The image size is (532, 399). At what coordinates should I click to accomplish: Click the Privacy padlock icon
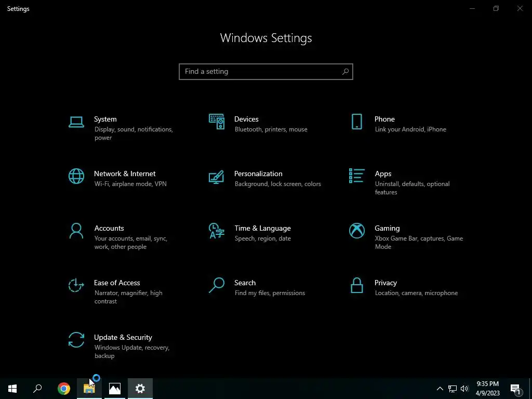[356, 285]
